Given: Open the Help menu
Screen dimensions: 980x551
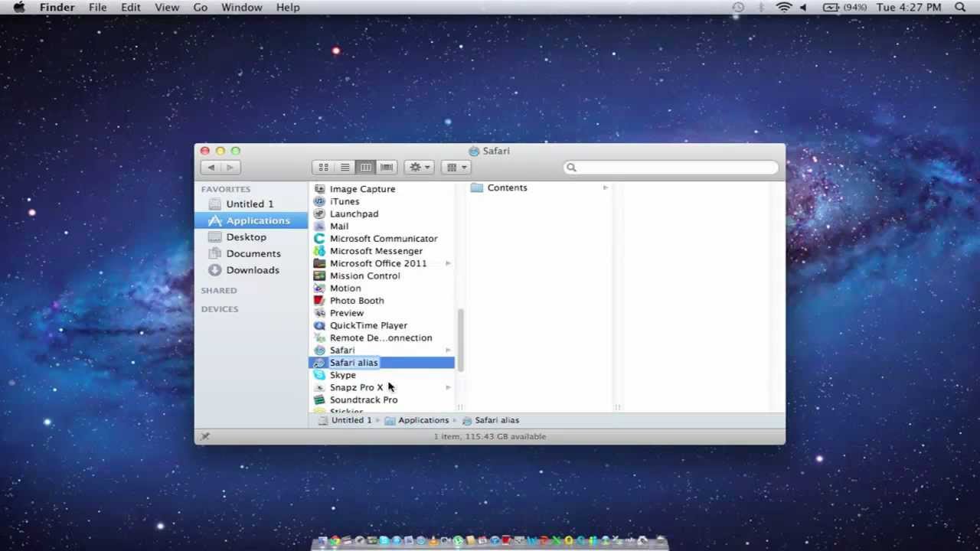Looking at the screenshot, I should pos(288,8).
